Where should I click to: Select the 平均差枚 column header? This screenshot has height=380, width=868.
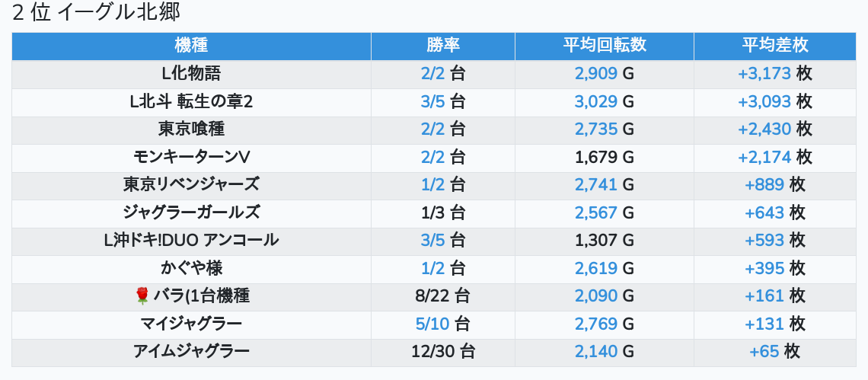774,45
